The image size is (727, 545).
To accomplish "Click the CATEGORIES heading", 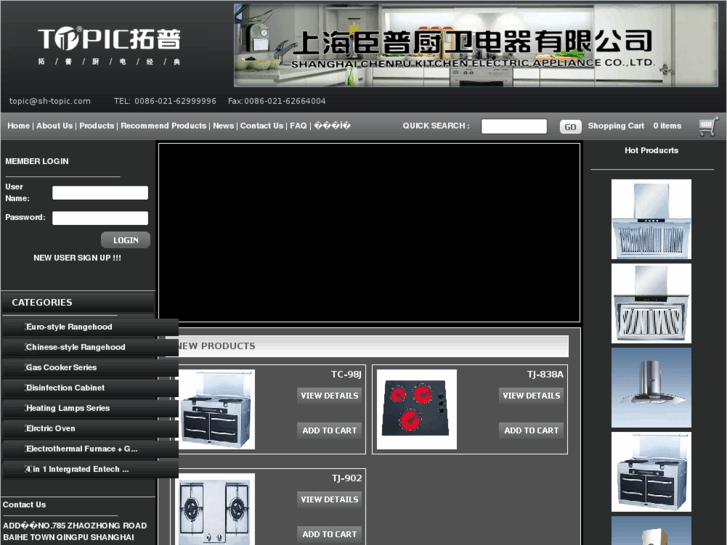I will pos(42,302).
